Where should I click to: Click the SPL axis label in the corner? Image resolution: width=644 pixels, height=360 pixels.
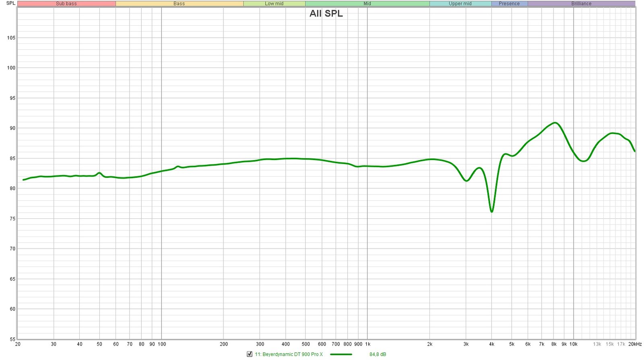[x=11, y=3]
